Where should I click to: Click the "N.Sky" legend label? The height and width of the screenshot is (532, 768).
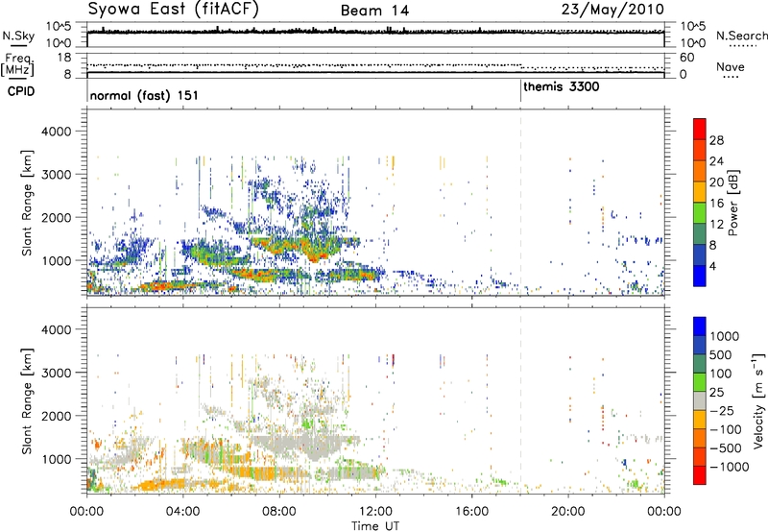[18, 36]
